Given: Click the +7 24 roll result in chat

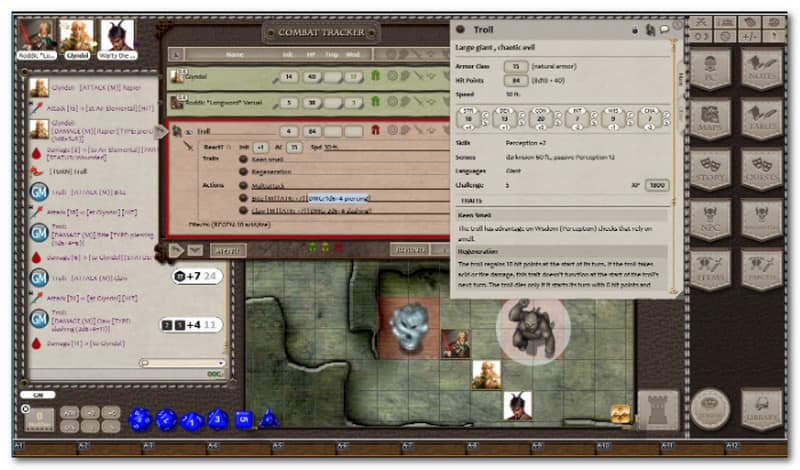Looking at the screenshot, I should pos(198,277).
